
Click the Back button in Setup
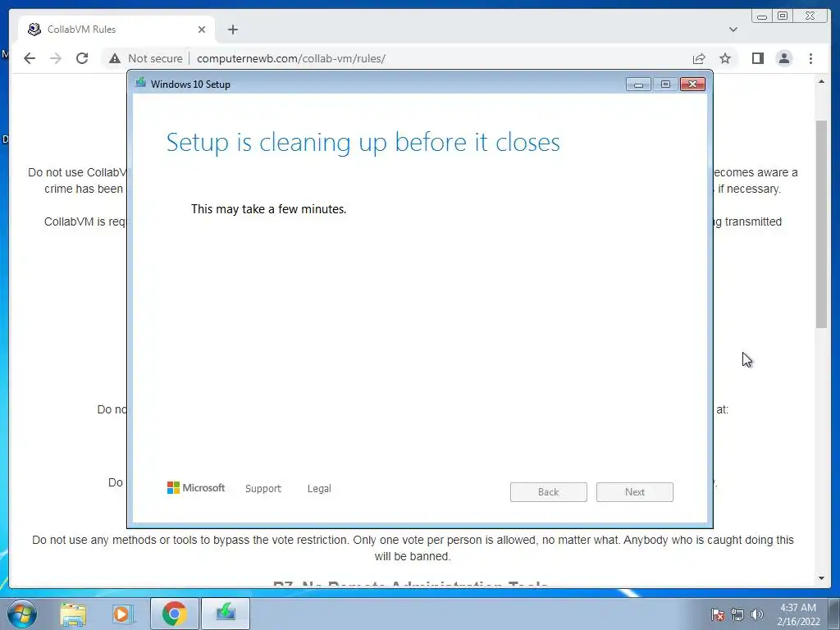549,492
